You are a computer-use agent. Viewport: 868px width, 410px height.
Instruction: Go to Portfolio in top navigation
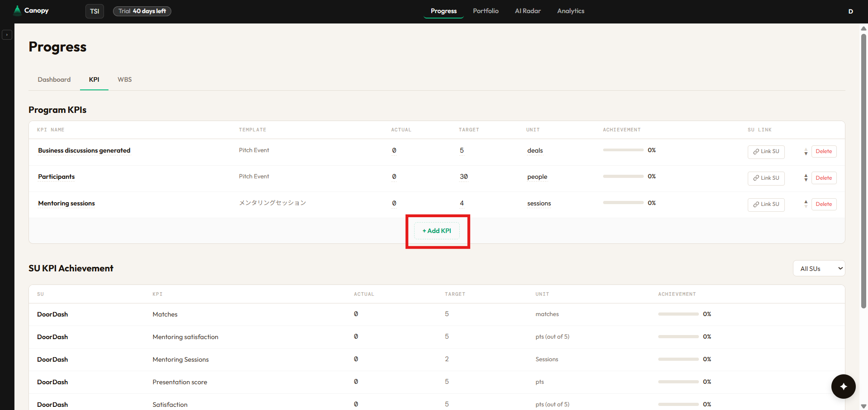point(486,11)
